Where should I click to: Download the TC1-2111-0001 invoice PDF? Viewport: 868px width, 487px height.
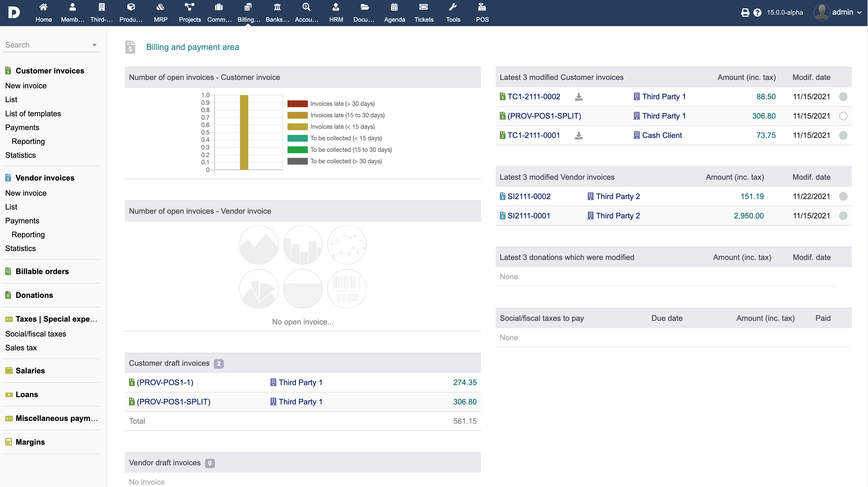click(579, 136)
